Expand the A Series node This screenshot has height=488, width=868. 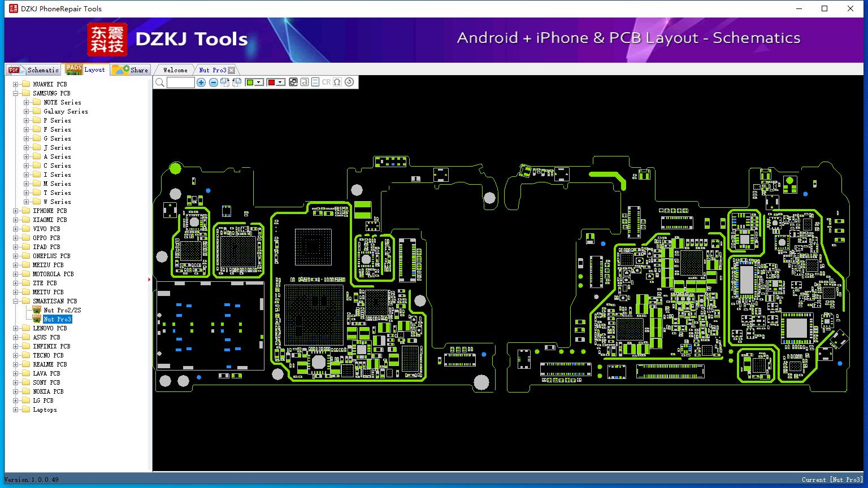27,156
